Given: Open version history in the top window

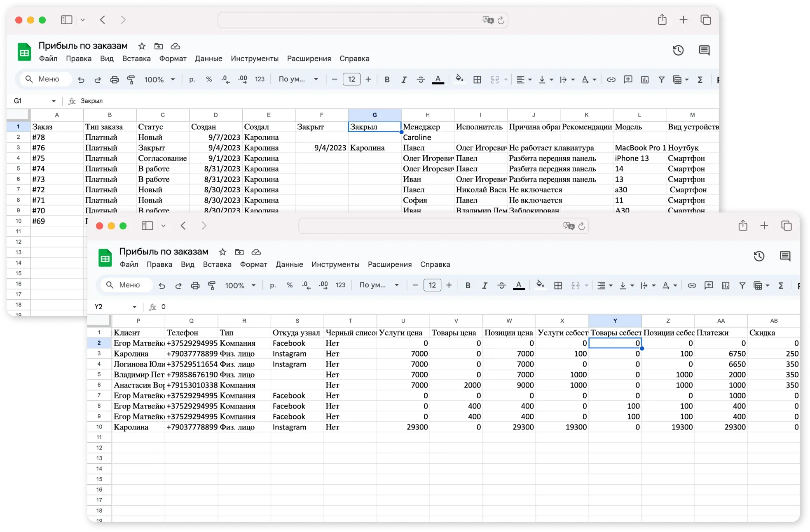Looking at the screenshot, I should (x=678, y=50).
